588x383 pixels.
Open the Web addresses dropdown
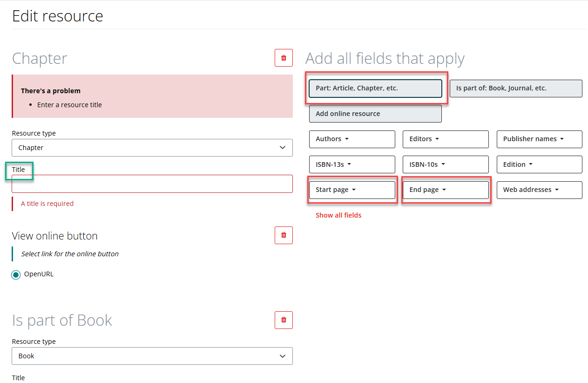click(539, 190)
